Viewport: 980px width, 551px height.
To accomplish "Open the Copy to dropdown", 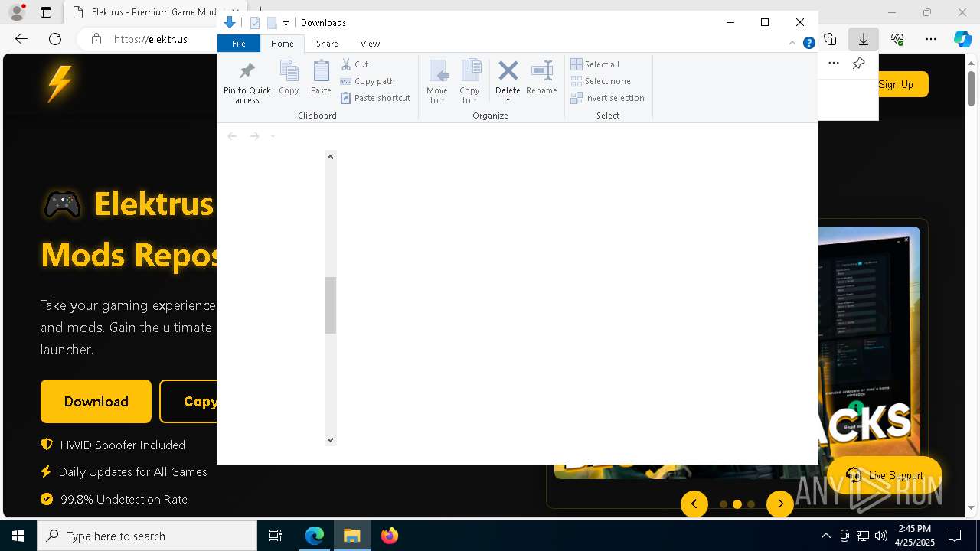I will (470, 82).
